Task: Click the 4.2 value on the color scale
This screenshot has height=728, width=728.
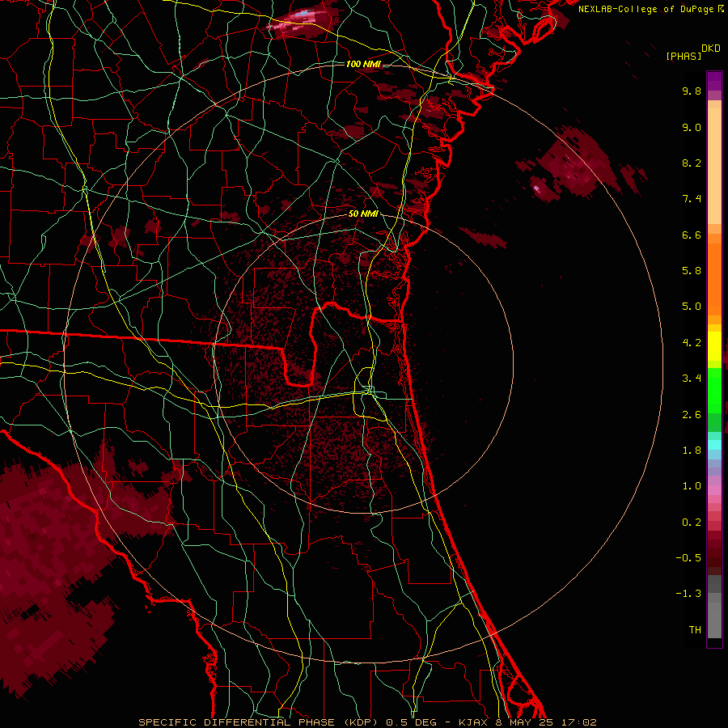Action: click(x=692, y=343)
